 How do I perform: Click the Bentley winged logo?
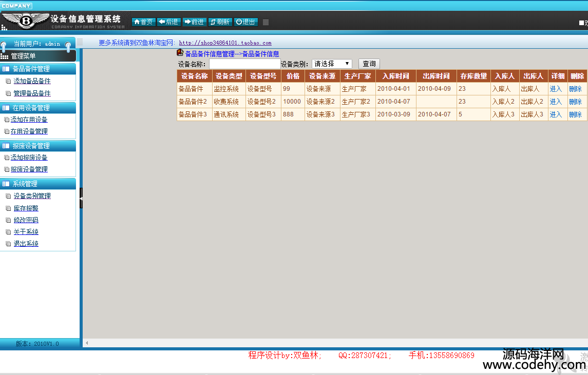[x=25, y=21]
